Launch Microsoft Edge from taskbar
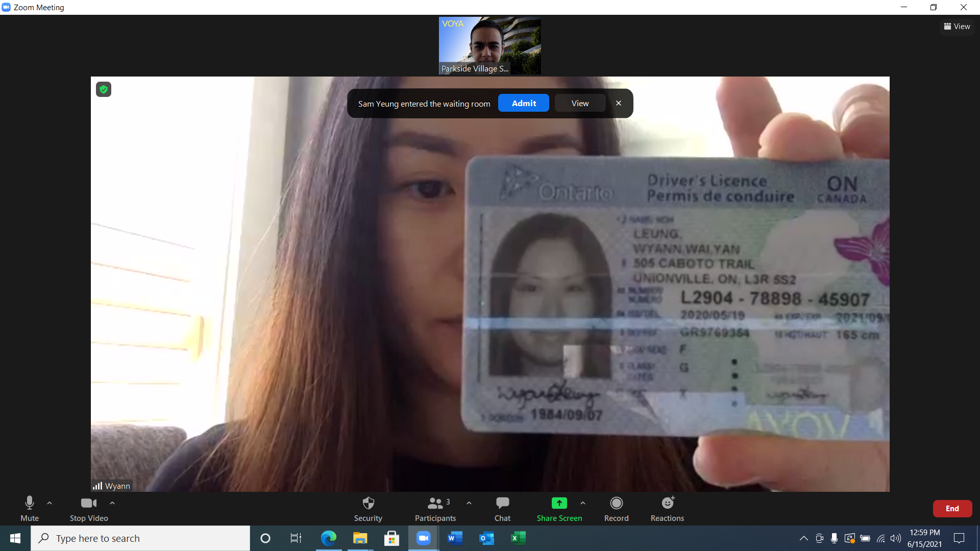Viewport: 980px width, 551px height. pyautogui.click(x=329, y=538)
